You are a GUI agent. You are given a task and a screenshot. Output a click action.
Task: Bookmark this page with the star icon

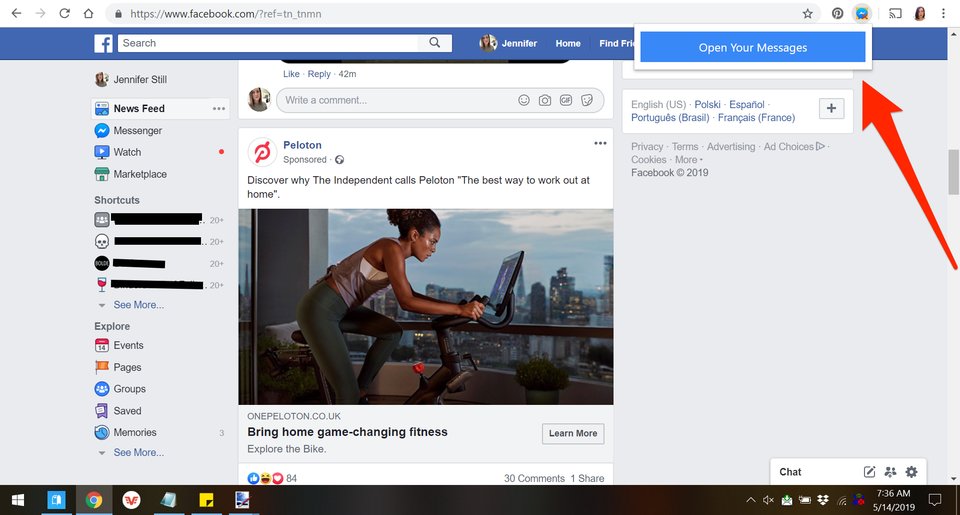point(807,14)
